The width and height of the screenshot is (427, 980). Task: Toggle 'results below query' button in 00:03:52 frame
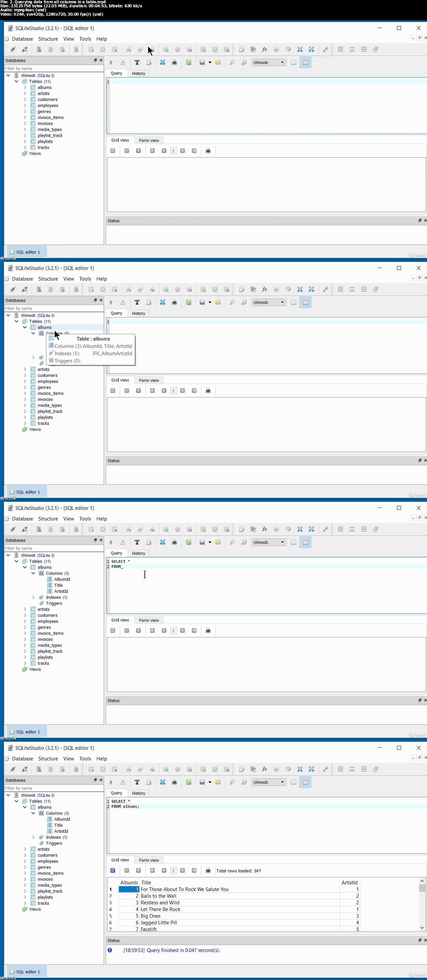[x=306, y=782]
